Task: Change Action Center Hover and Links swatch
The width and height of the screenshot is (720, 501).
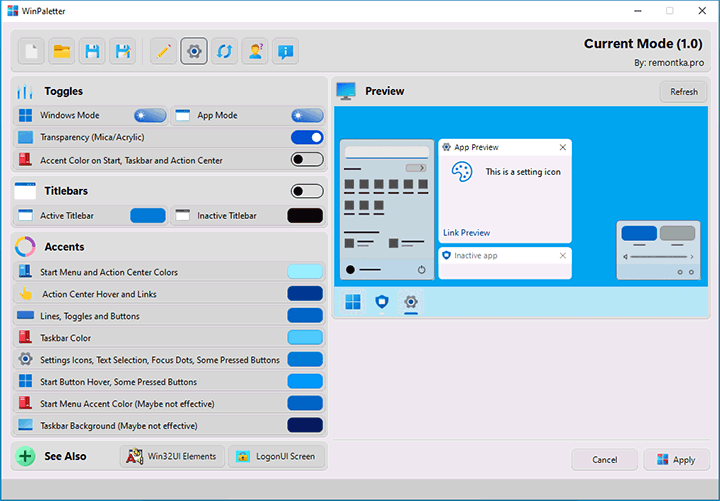Action: coord(305,294)
